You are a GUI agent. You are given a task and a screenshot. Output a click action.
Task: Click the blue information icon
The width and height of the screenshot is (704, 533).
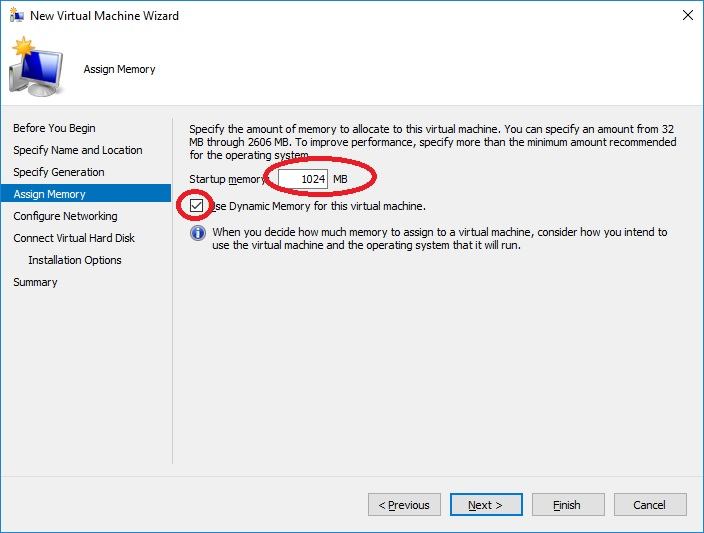pos(198,233)
